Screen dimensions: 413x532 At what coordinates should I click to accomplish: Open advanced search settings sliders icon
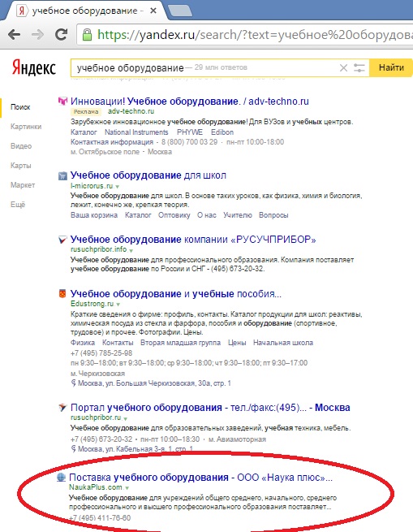359,68
